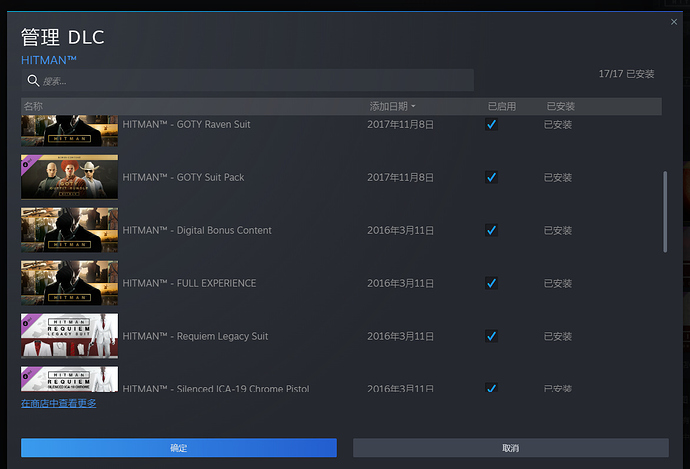The image size is (690, 469).
Task: Open GOTY Raven Suit thumbnail
Action: [70, 131]
